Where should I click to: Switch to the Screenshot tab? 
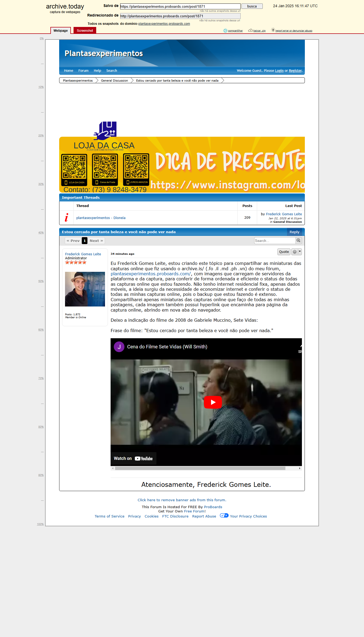85,31
